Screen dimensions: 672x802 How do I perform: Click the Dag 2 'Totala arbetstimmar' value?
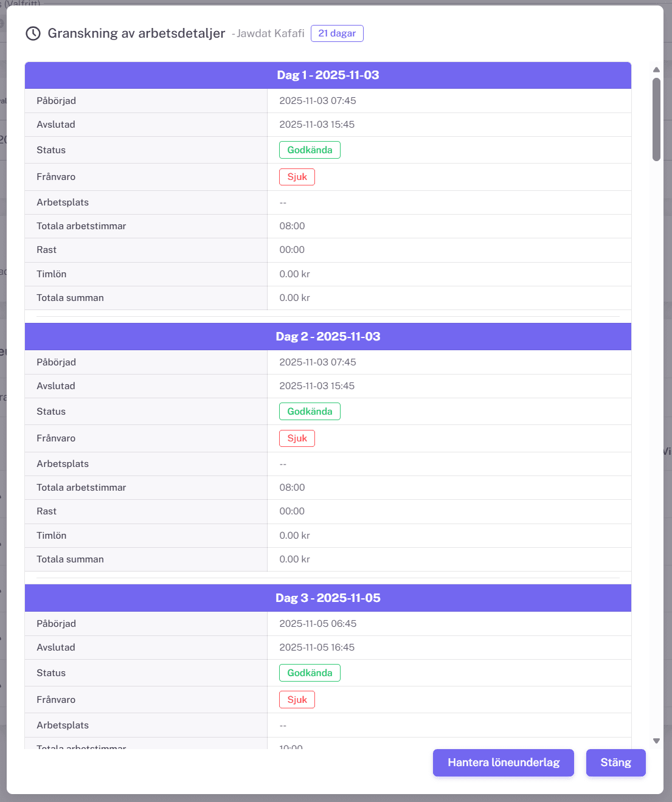point(292,488)
